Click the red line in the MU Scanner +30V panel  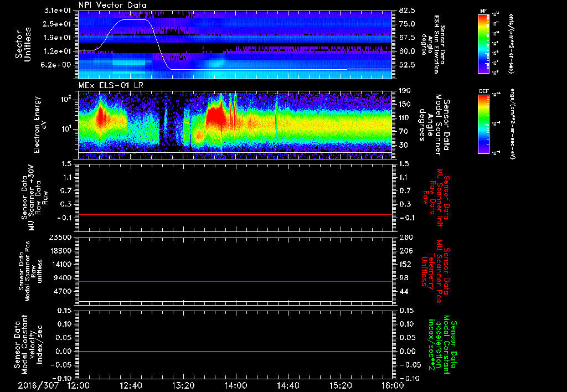click(235, 214)
